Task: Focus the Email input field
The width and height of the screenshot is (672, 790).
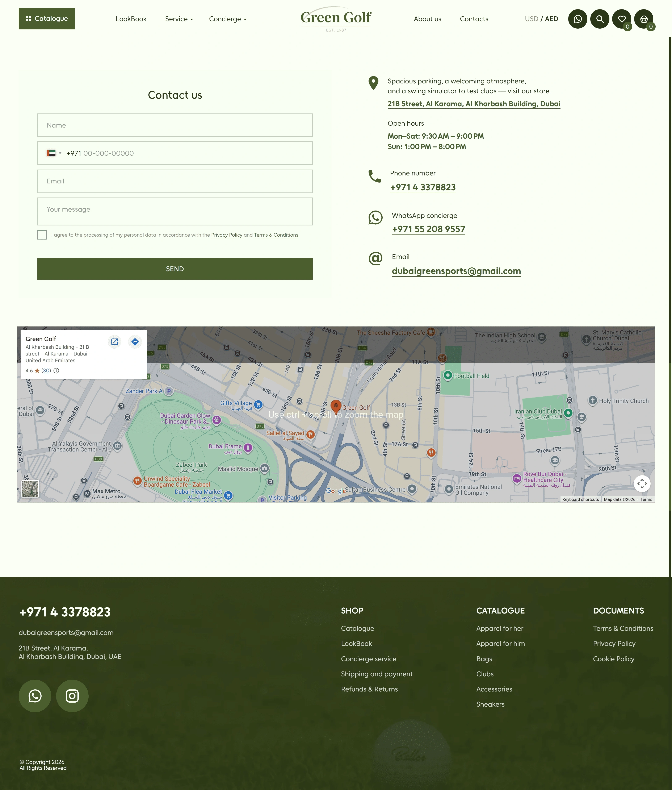Action: (x=175, y=181)
